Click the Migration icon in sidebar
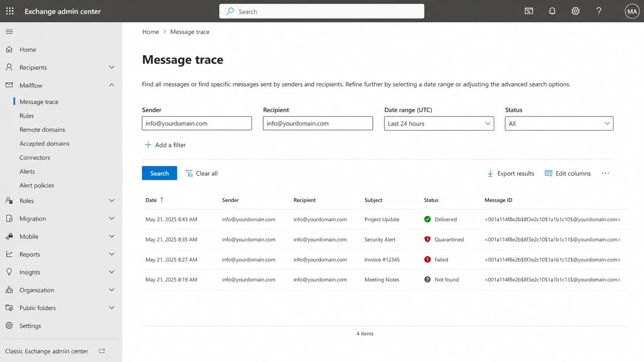The image size is (644, 362). tap(9, 218)
